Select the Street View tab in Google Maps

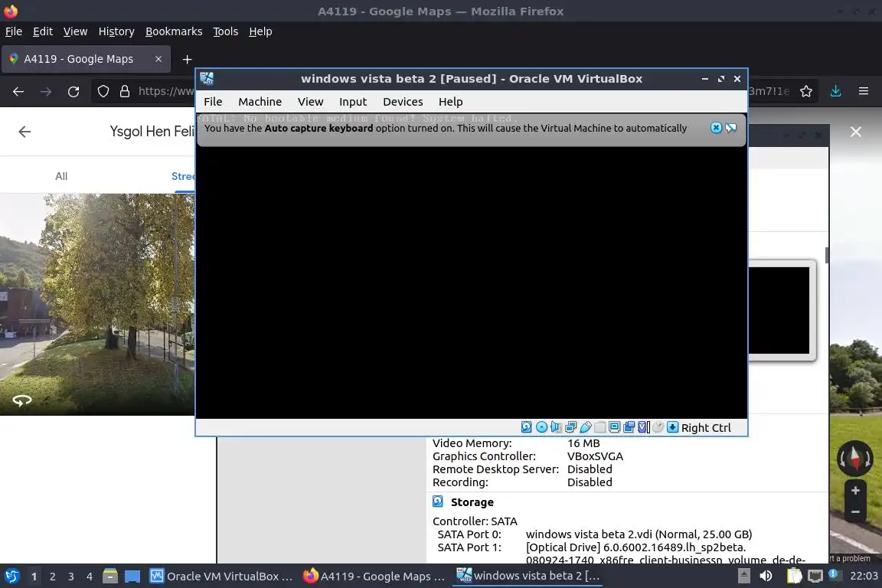click(x=184, y=176)
